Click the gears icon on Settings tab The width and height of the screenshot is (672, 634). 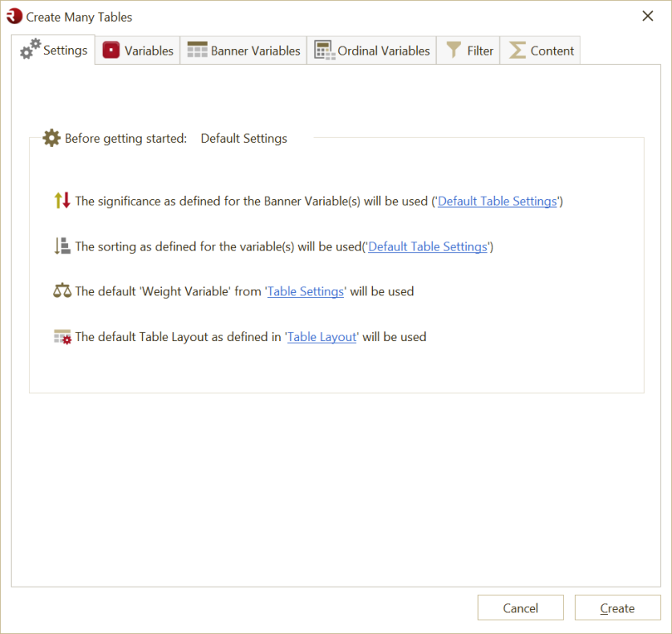pos(30,49)
